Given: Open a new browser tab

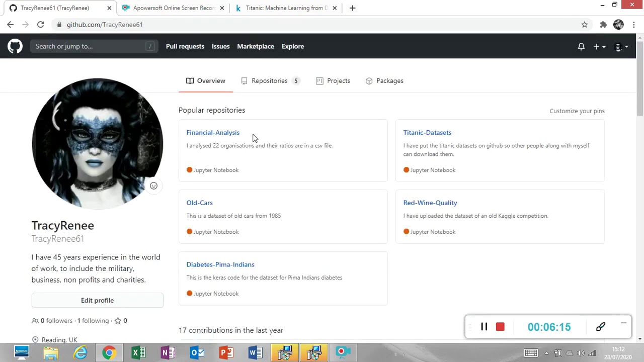Looking at the screenshot, I should (352, 8).
